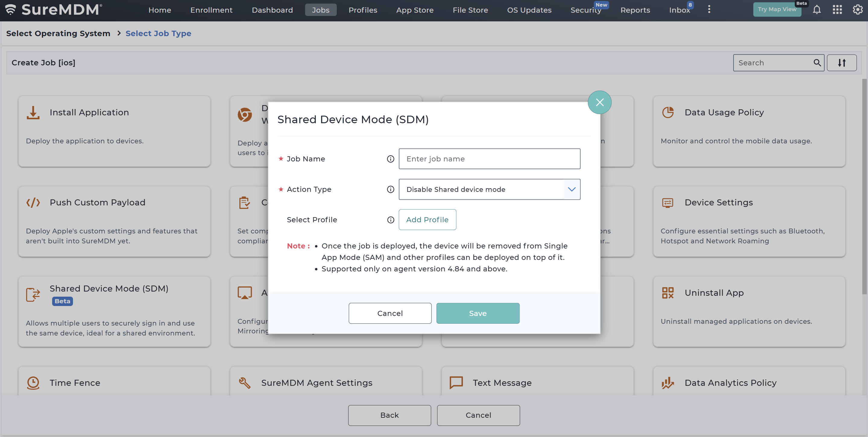868x437 pixels.
Task: Open the notifications bell icon
Action: [x=816, y=10]
